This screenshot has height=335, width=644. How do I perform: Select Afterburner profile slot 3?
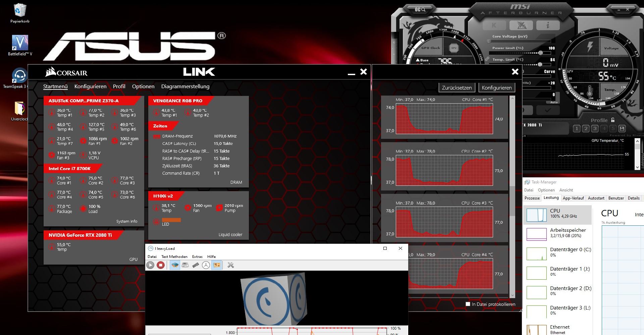(x=595, y=128)
